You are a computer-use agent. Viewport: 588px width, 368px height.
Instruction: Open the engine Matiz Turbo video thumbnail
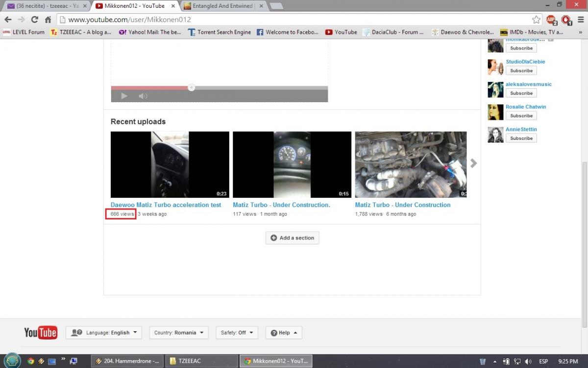[411, 164]
